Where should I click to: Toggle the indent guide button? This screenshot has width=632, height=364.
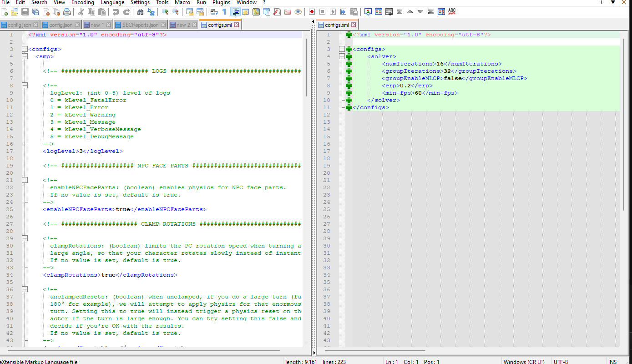tap(236, 12)
